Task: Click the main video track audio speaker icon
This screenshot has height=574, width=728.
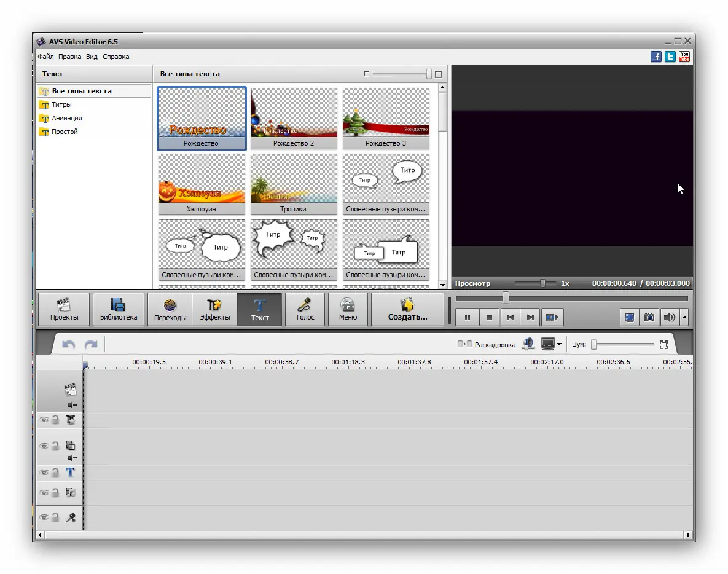Action: [72, 405]
